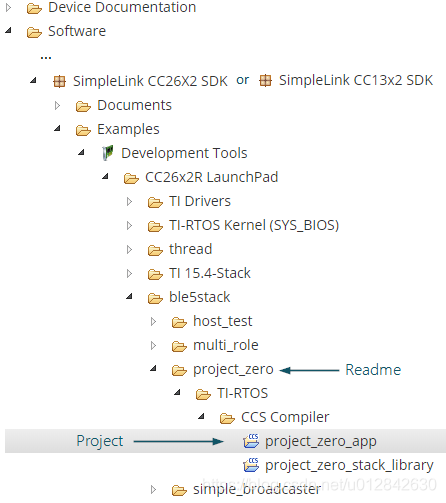Expand the Device Documentation folder arrow

pyautogui.click(x=9, y=7)
